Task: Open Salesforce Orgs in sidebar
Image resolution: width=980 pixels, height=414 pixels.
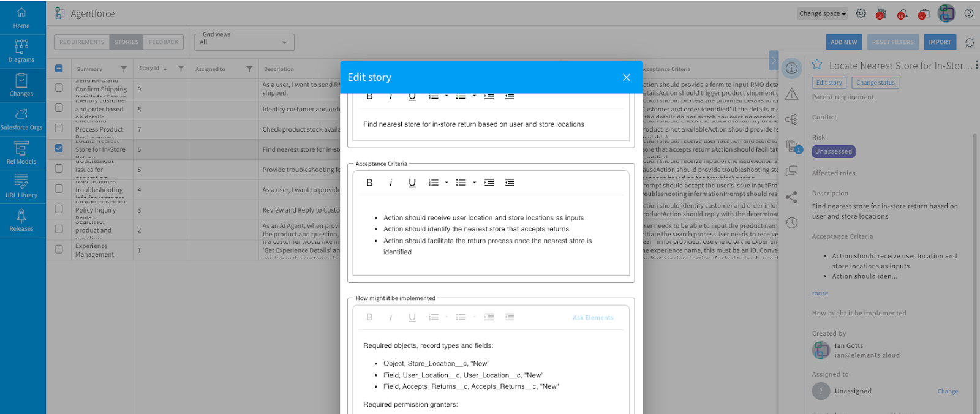Action: [21, 119]
